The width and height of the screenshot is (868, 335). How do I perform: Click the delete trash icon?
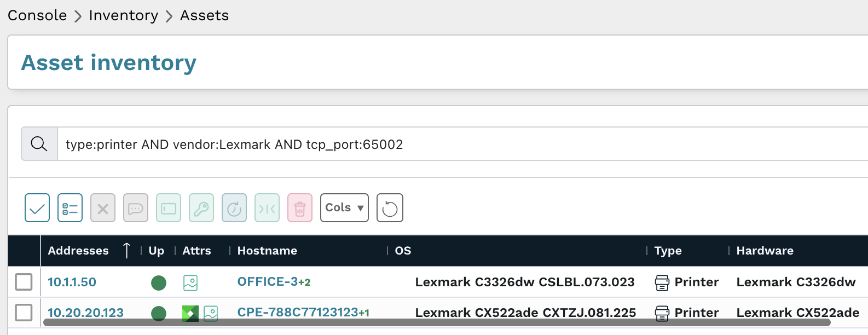[x=300, y=207]
